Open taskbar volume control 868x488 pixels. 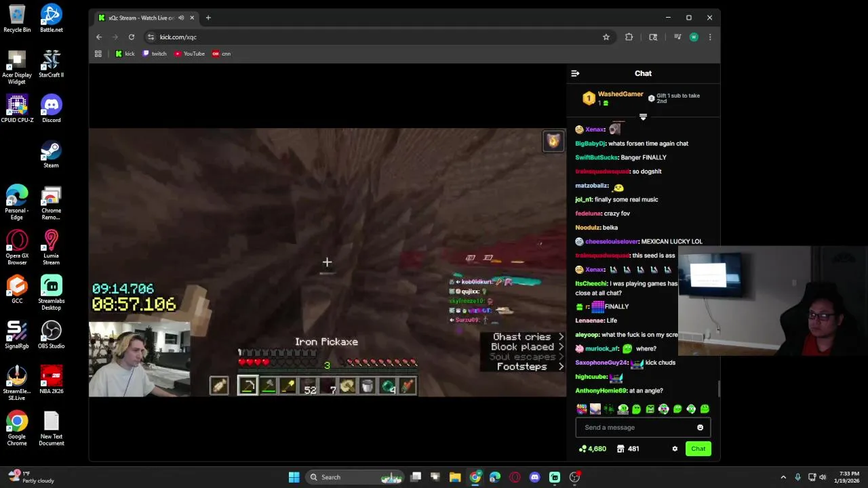pyautogui.click(x=823, y=477)
